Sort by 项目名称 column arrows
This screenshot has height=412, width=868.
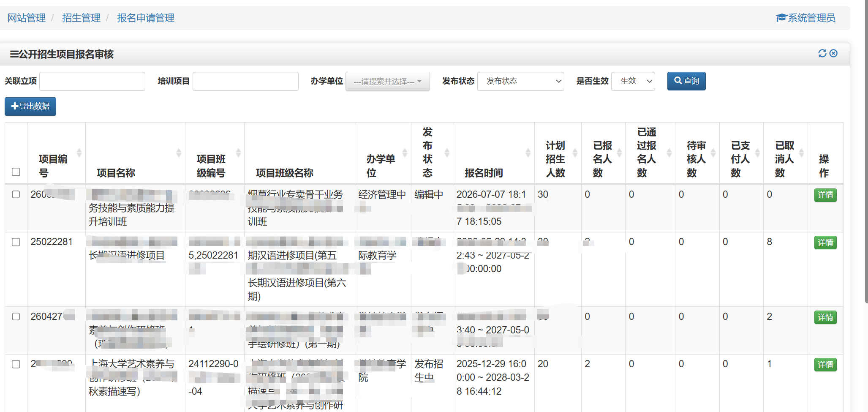click(x=179, y=153)
